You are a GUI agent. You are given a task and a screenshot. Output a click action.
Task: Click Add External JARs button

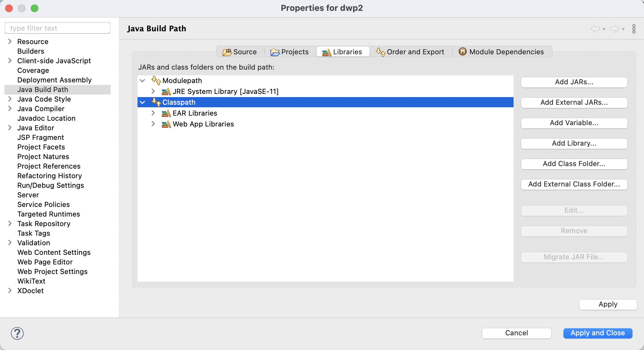pyautogui.click(x=574, y=102)
